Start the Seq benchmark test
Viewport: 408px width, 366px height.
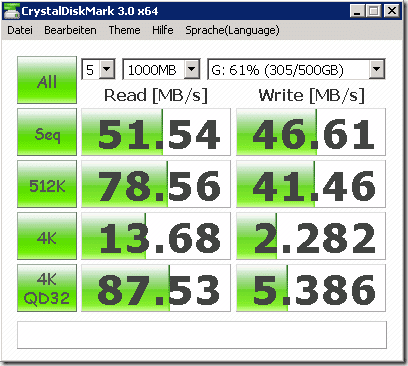click(x=47, y=132)
